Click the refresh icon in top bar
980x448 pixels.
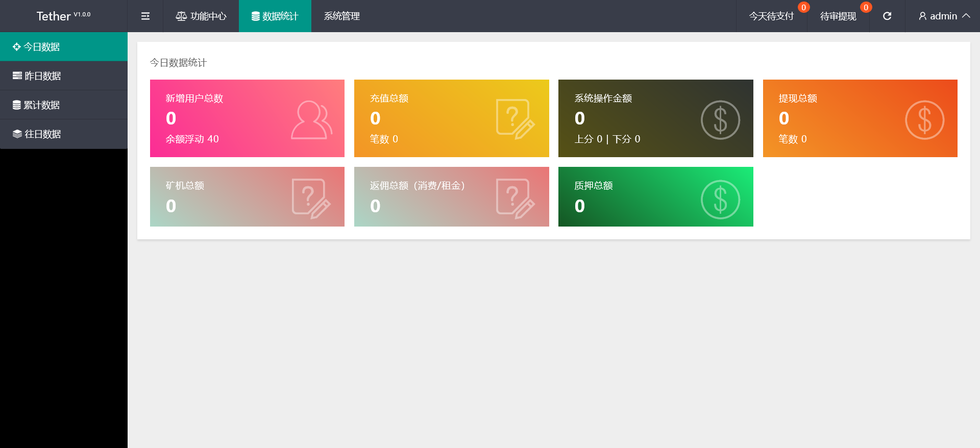[887, 16]
